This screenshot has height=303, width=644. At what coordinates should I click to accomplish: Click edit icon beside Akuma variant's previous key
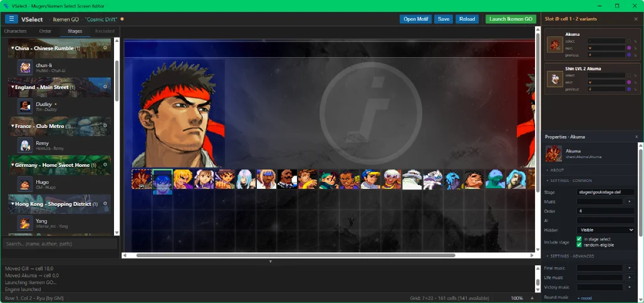point(635,55)
